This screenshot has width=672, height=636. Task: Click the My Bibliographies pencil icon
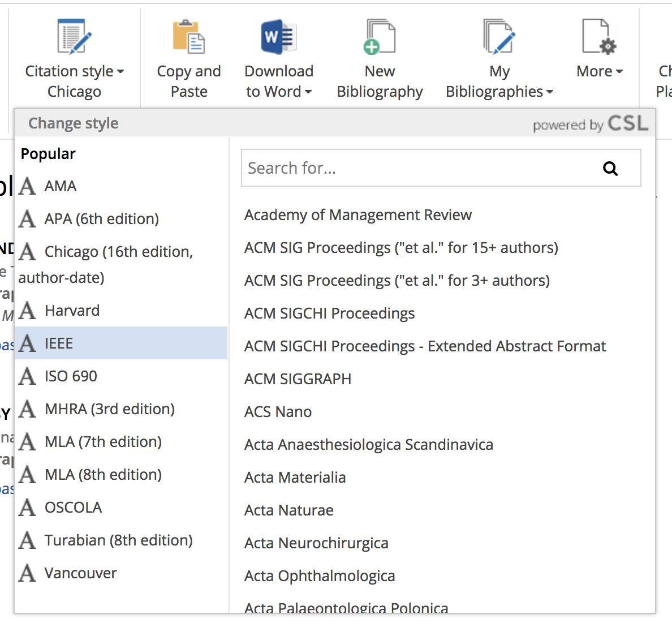pos(499,36)
